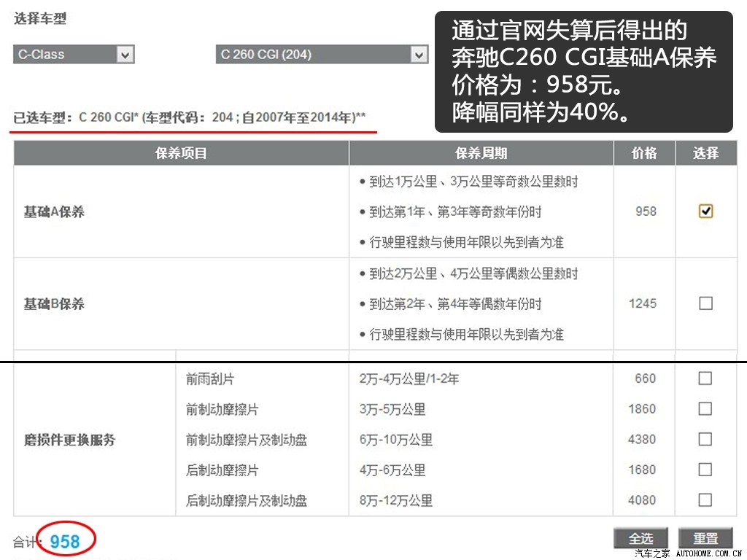Click the price 1245
Image resolution: width=747 pixels, height=560 pixels.
642,303
